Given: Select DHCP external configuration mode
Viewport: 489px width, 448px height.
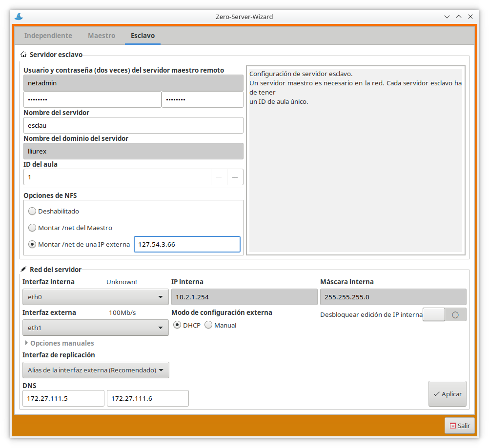Looking at the screenshot, I should coord(178,325).
